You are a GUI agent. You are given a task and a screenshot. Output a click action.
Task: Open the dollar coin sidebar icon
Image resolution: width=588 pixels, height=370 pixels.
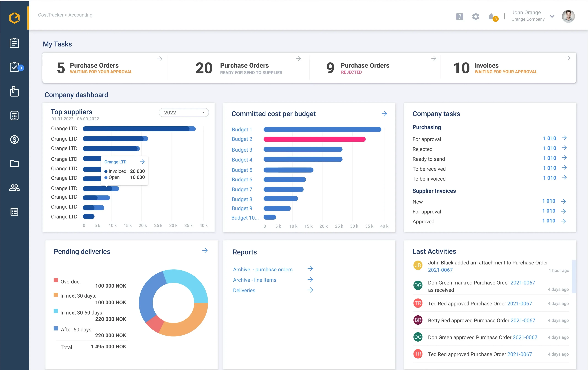14,139
